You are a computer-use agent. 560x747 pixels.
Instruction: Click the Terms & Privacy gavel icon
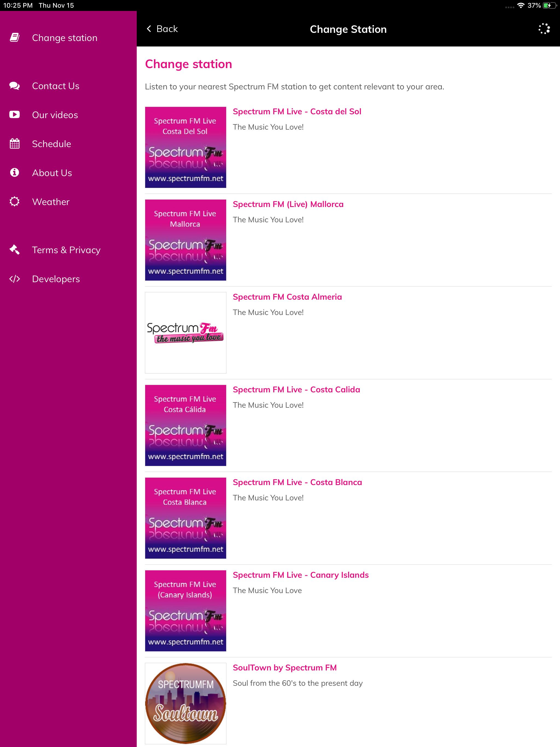[x=14, y=250]
